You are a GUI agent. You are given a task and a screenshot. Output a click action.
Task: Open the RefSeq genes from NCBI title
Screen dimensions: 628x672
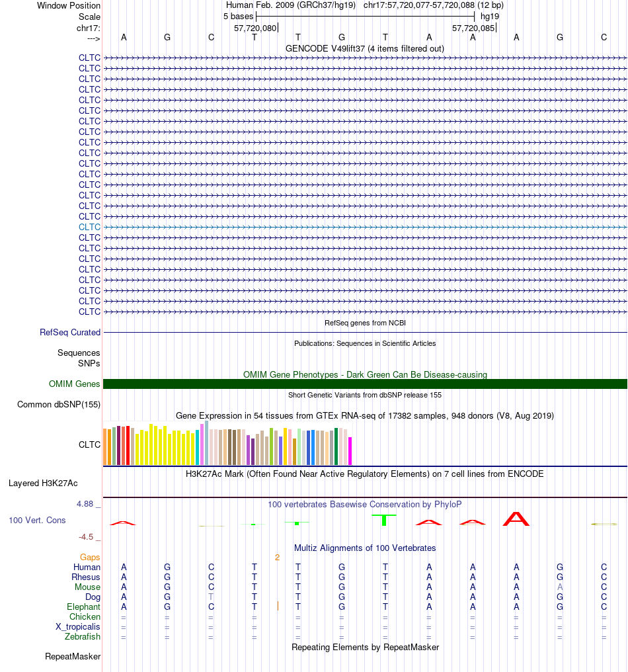[x=365, y=323]
